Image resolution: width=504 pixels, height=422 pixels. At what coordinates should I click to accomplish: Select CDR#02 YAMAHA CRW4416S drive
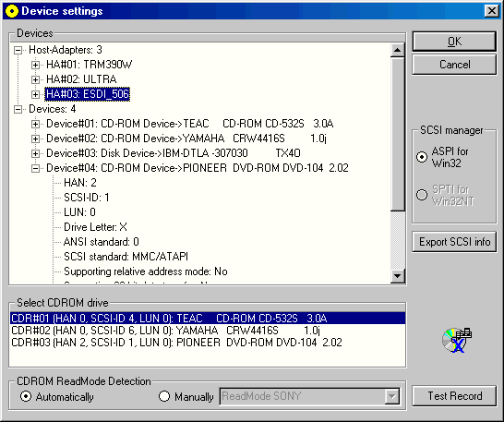point(208,331)
